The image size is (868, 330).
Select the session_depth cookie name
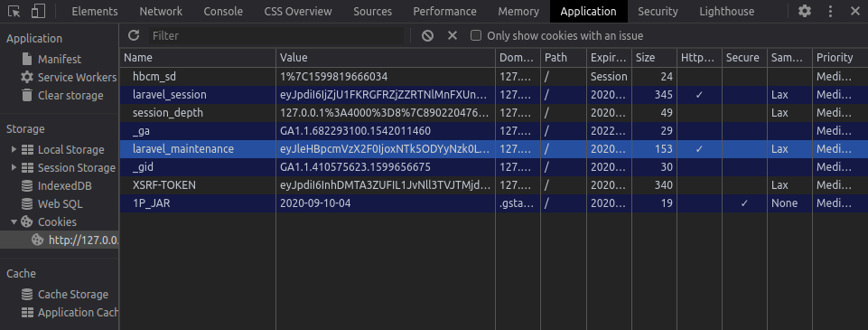pyautogui.click(x=168, y=113)
